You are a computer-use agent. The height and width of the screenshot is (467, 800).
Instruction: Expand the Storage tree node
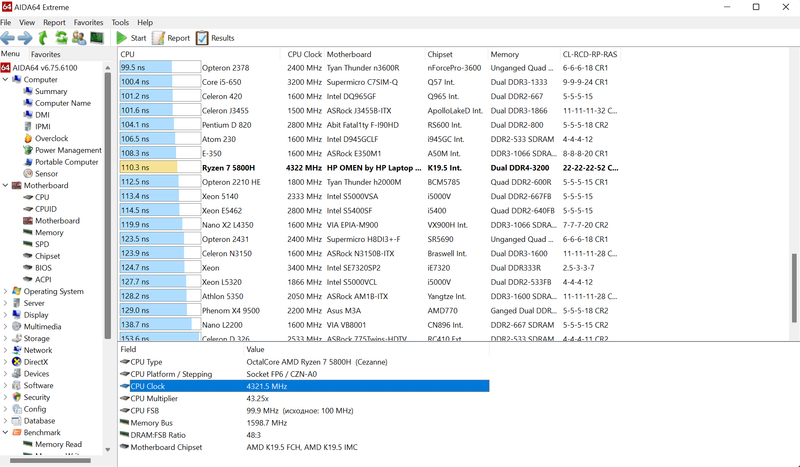[x=5, y=338]
